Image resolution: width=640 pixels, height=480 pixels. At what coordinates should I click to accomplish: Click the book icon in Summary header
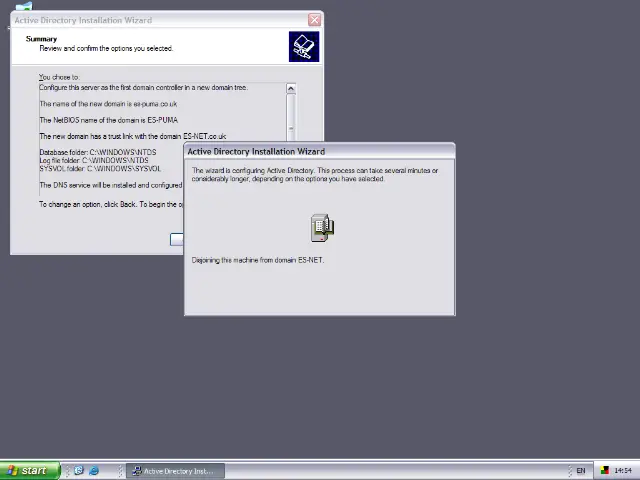(303, 46)
